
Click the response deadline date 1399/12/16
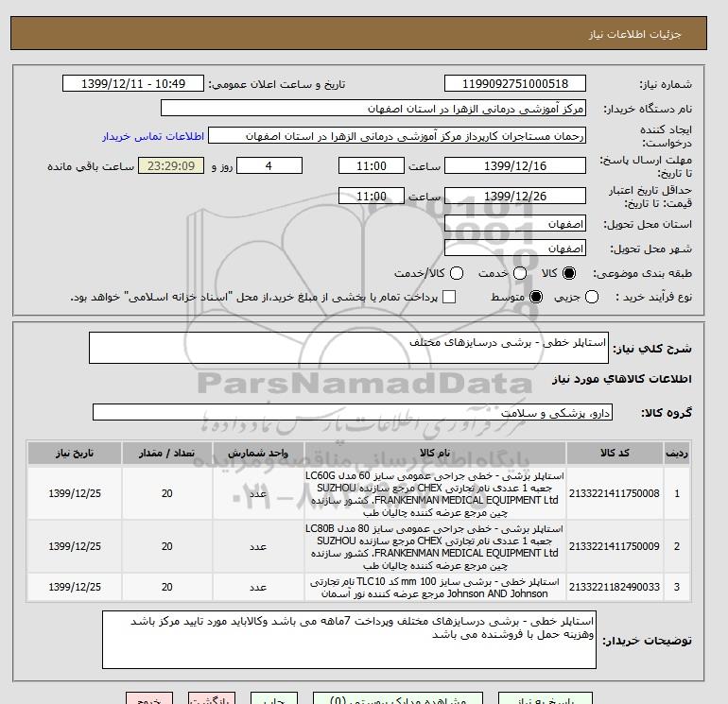515,165
